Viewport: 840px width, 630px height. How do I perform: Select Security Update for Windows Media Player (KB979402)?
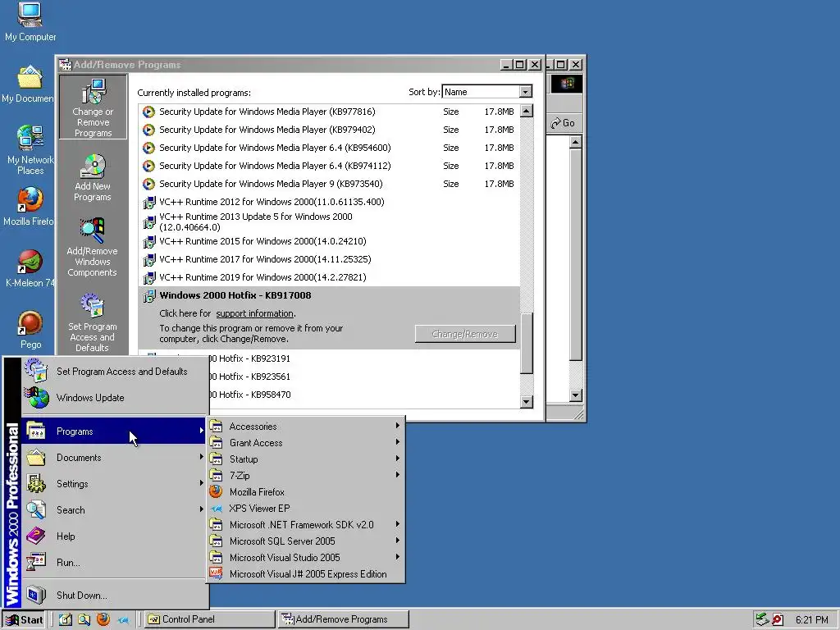pos(329,130)
